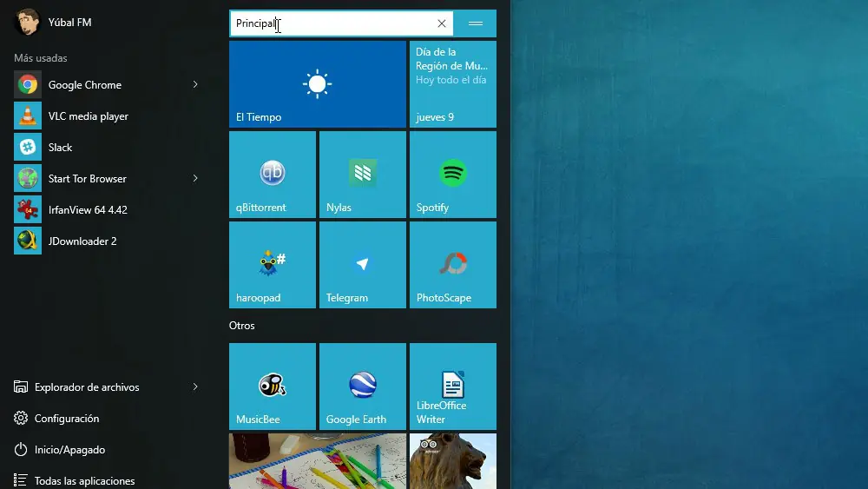Launch the Telegram tile

pos(363,265)
